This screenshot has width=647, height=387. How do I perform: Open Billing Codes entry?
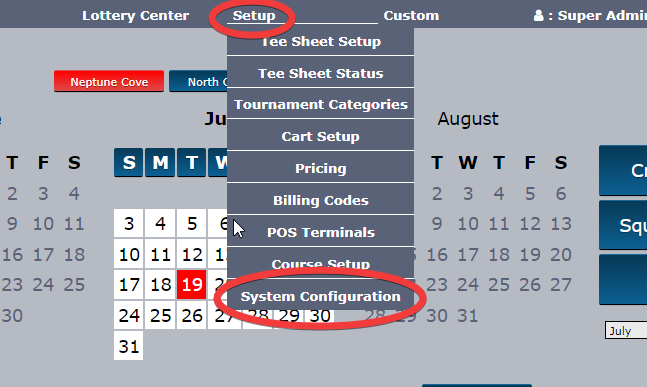[x=321, y=200]
